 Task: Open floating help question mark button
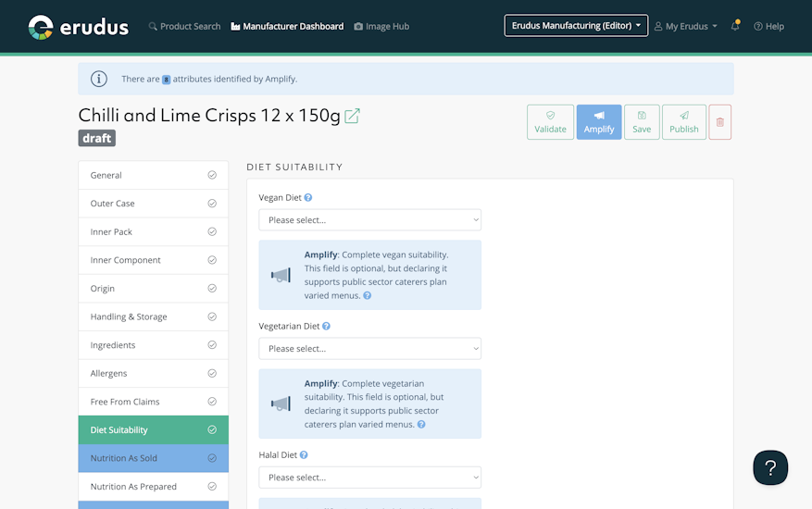[770, 467]
